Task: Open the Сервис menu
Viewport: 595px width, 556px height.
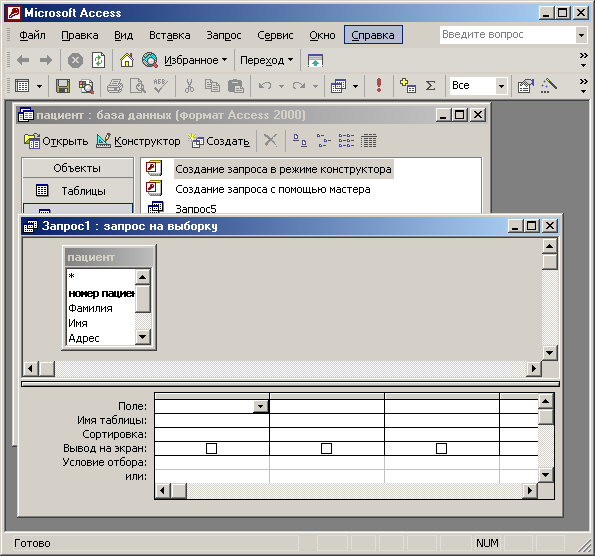Action: [x=275, y=35]
